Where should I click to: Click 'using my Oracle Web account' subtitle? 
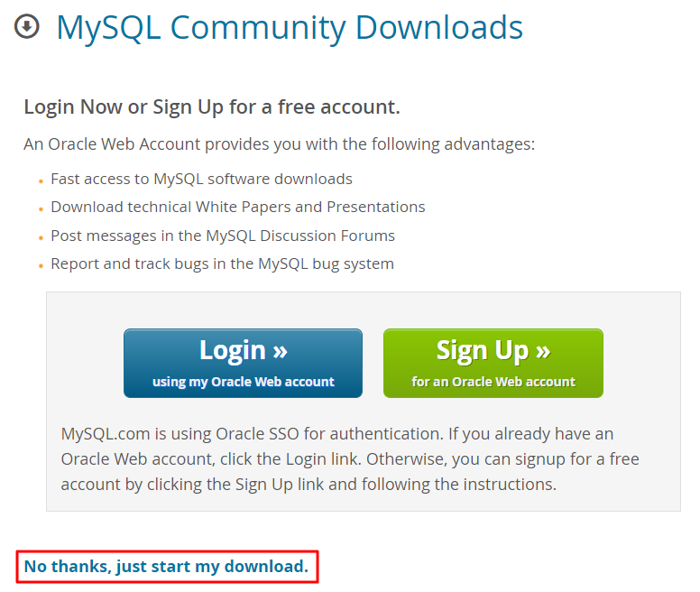244,382
